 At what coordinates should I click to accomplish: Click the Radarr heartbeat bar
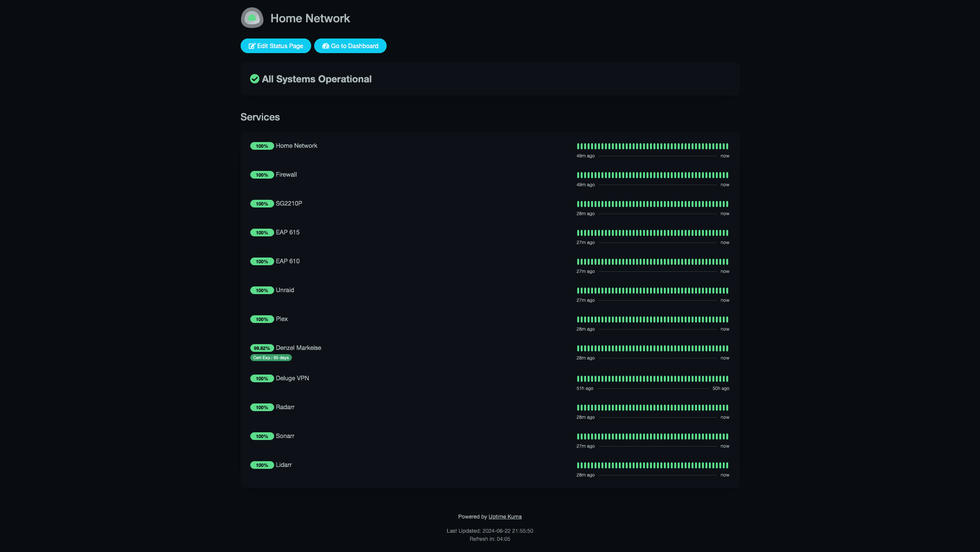pos(652,408)
